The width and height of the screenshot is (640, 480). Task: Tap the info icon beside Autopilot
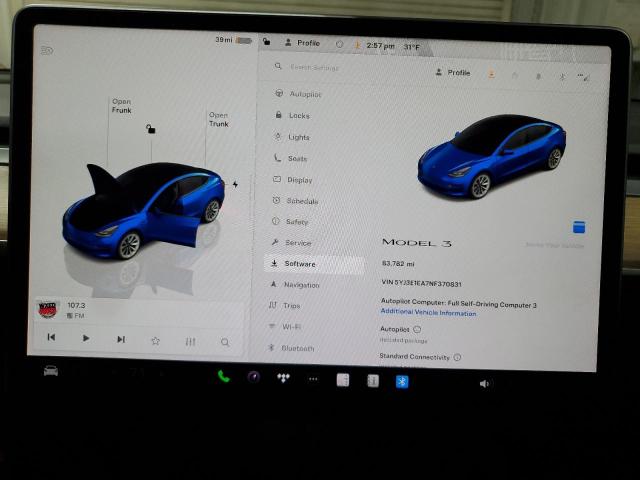point(417,329)
